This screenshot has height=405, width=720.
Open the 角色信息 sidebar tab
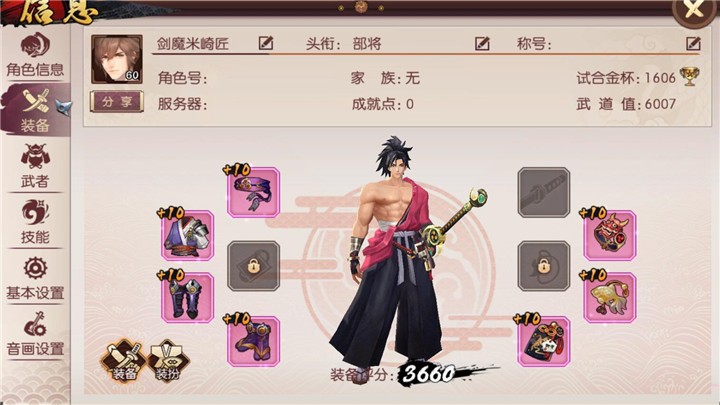click(35, 54)
